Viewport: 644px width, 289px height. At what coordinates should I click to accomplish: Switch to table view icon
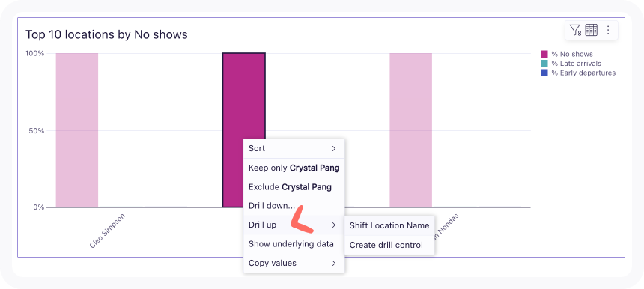click(591, 30)
